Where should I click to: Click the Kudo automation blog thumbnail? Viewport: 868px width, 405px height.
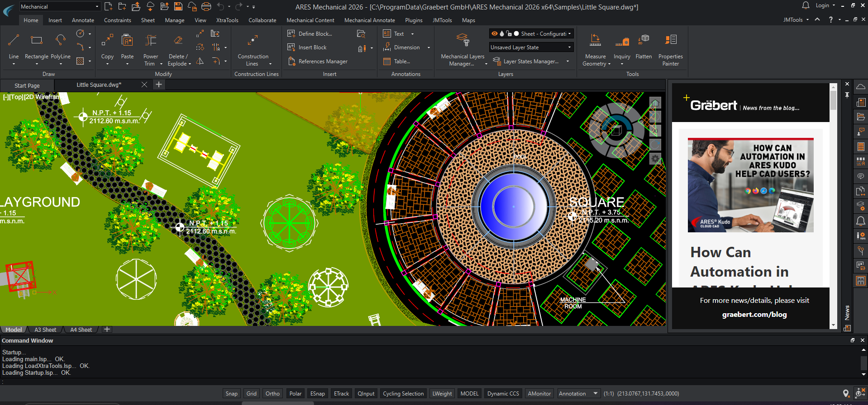[750, 185]
